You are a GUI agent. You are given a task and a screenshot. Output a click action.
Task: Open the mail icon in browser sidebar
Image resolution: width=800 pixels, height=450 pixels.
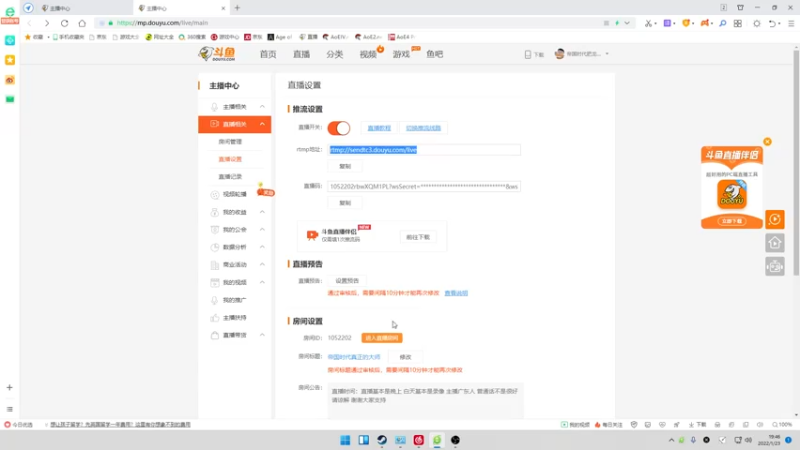pyautogui.click(x=10, y=99)
